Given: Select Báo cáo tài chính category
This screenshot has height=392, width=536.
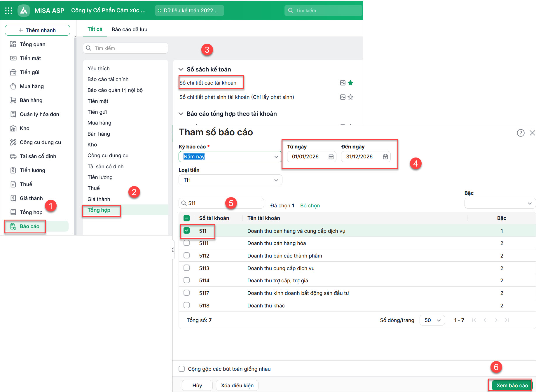Looking at the screenshot, I should 108,79.
